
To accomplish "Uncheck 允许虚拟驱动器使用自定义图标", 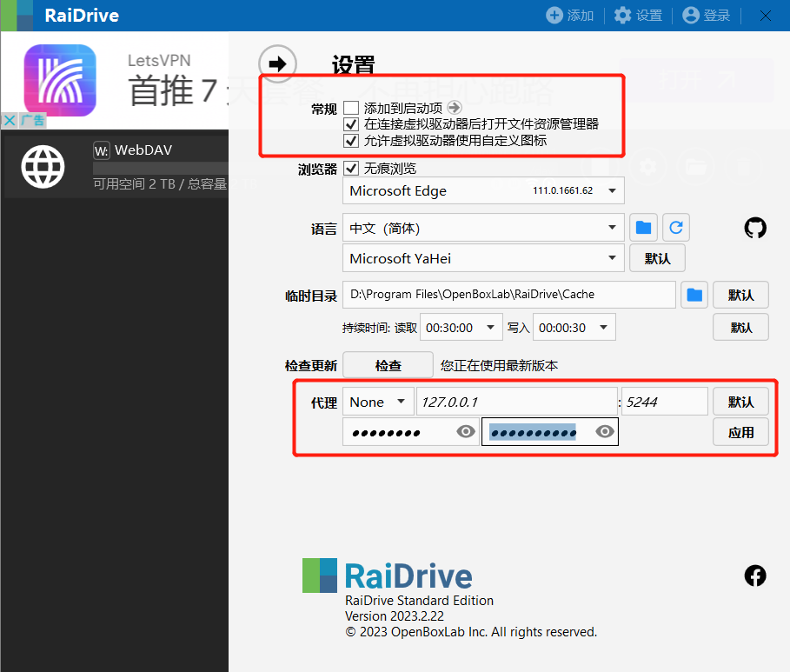I will pyautogui.click(x=351, y=140).
